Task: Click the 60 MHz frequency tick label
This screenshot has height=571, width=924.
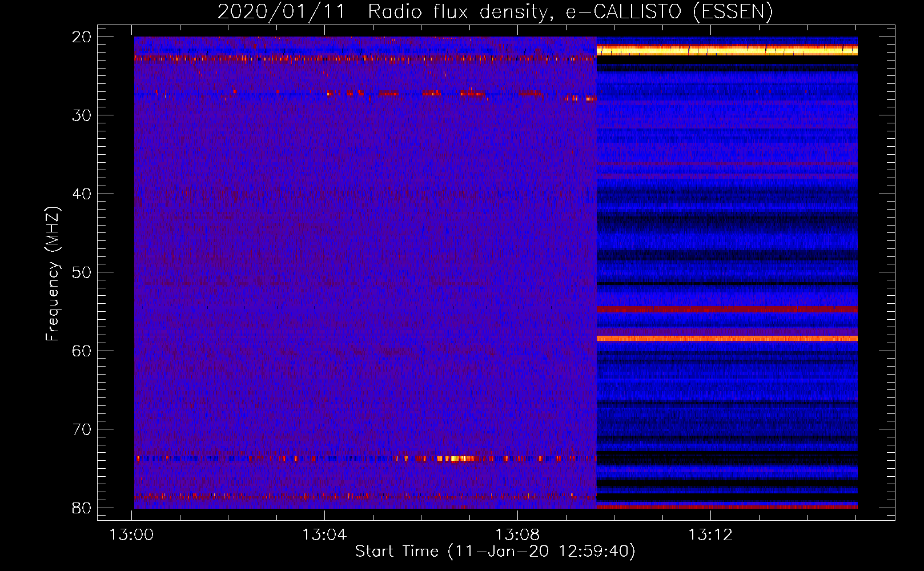Action: pyautogui.click(x=82, y=351)
